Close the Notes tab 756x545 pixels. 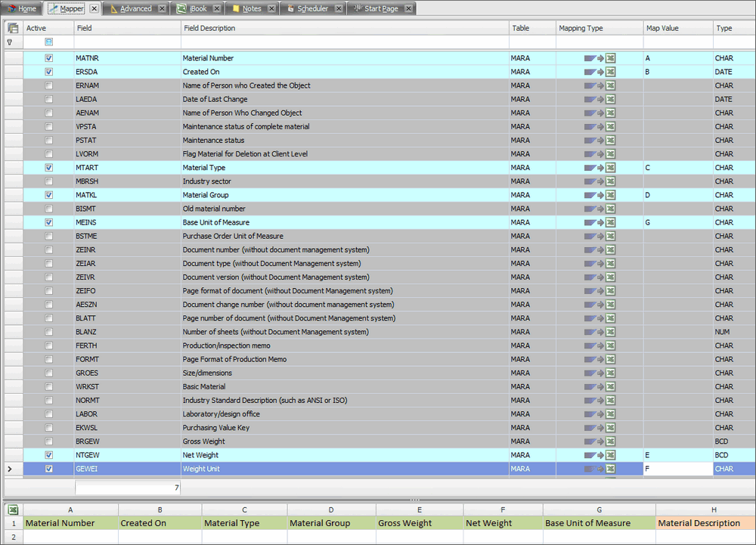(x=271, y=8)
